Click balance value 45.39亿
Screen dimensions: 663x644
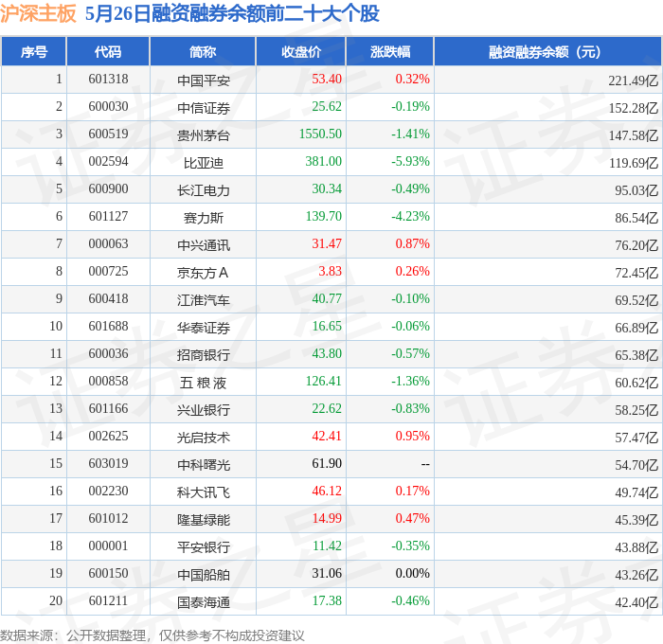636,520
